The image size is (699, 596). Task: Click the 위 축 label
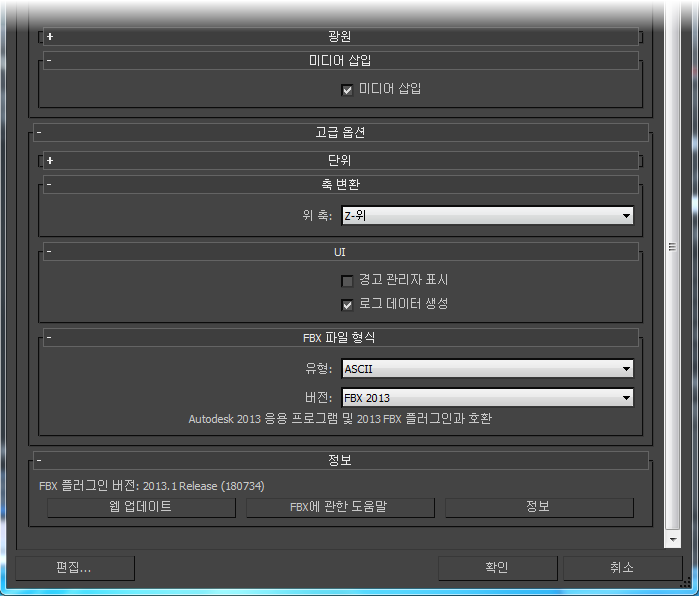[317, 216]
